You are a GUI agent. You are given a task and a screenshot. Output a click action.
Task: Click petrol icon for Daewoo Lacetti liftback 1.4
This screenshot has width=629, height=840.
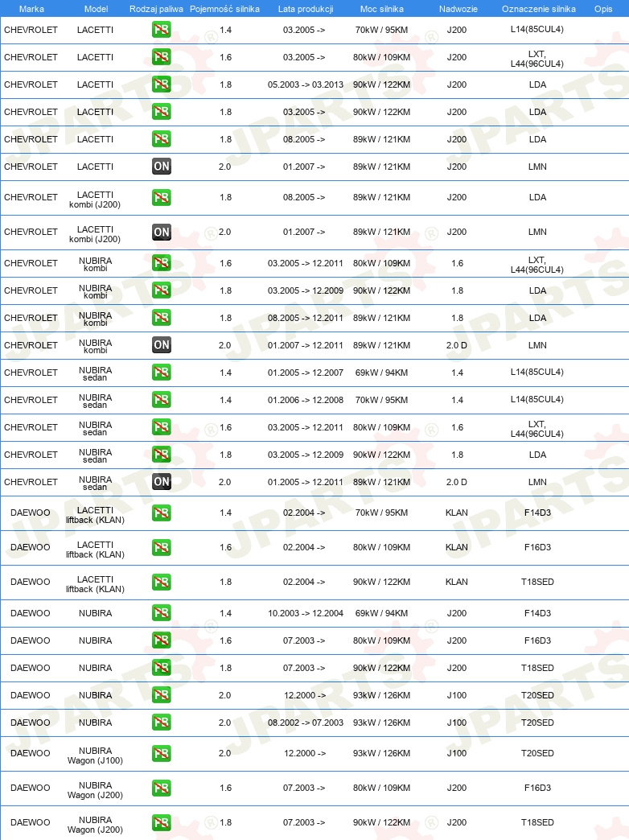click(x=161, y=513)
